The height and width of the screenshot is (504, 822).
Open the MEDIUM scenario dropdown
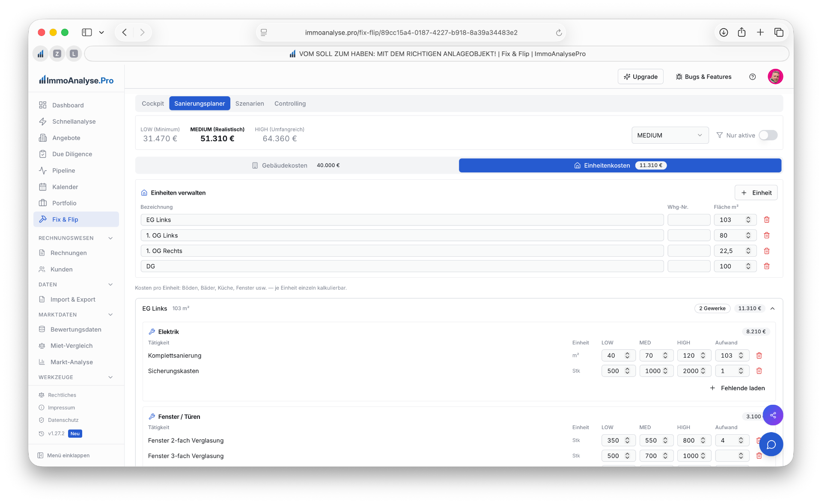[670, 135]
